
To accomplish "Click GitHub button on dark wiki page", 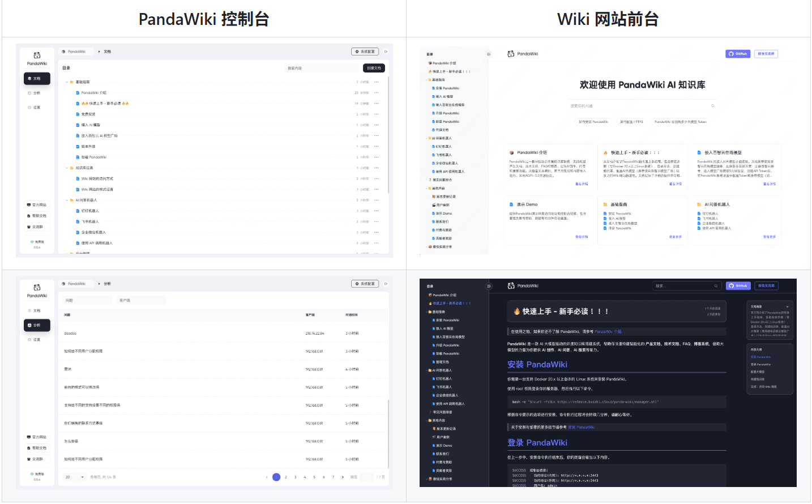I will [x=738, y=286].
